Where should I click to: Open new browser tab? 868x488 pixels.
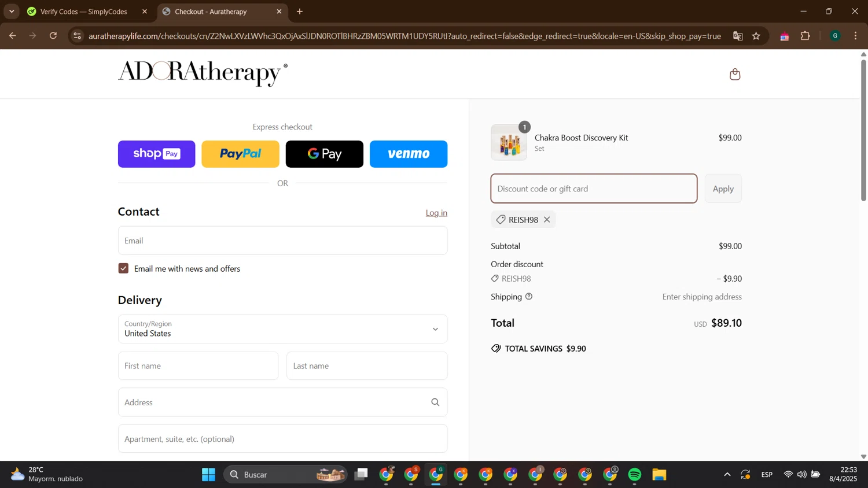(300, 12)
